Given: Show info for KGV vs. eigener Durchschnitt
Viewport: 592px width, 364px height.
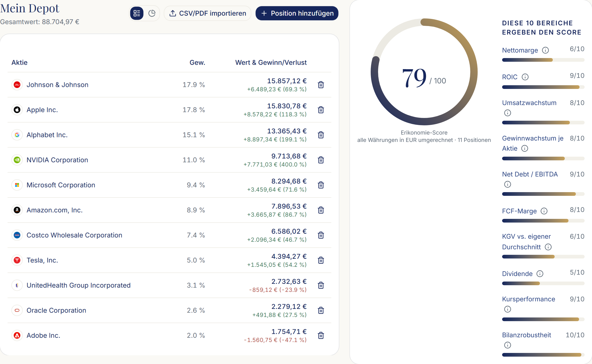Looking at the screenshot, I should click(x=548, y=247).
